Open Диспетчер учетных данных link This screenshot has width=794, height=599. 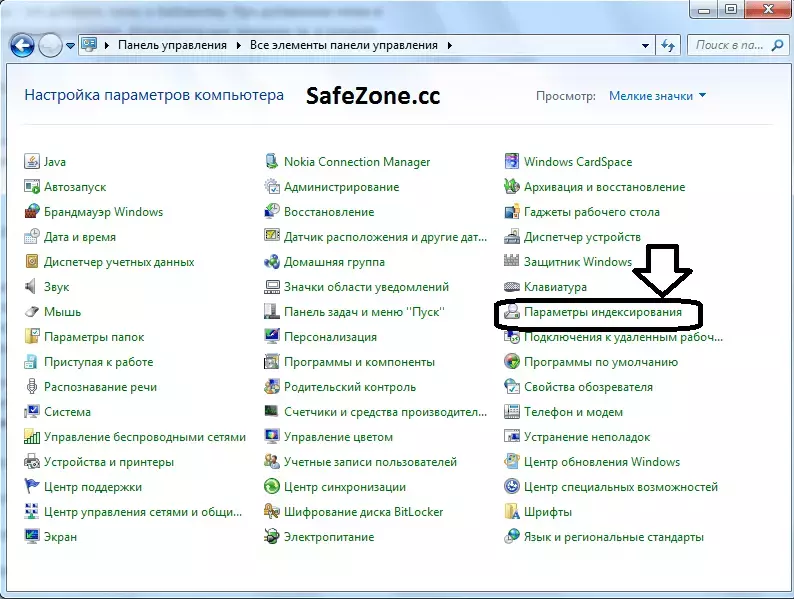[119, 262]
